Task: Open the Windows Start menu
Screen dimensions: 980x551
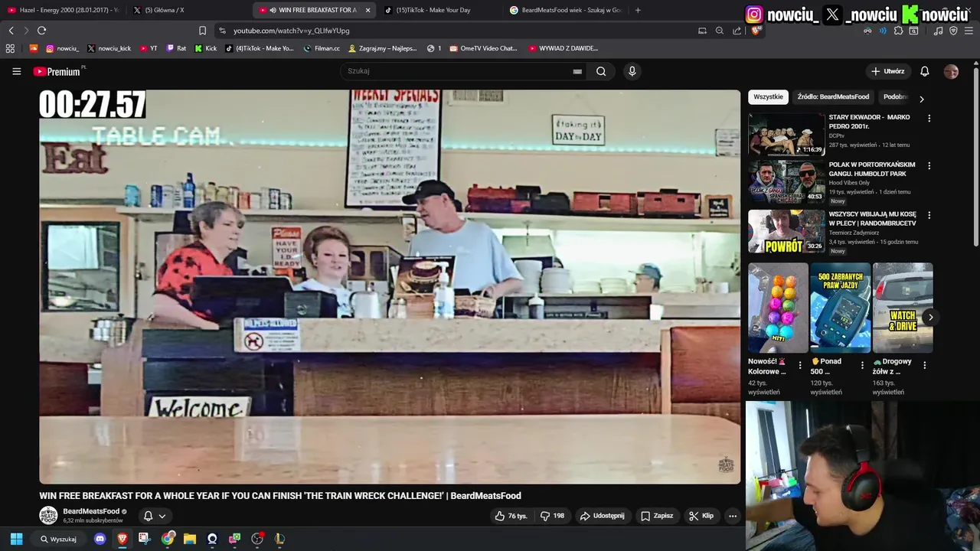Action: click(x=16, y=539)
